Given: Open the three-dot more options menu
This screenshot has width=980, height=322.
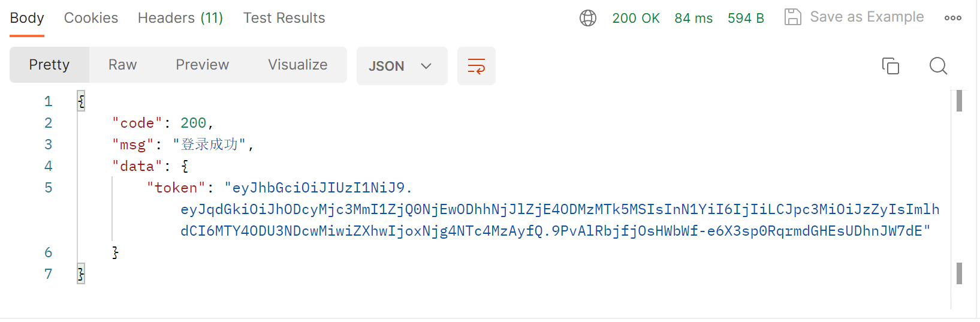Looking at the screenshot, I should [952, 18].
